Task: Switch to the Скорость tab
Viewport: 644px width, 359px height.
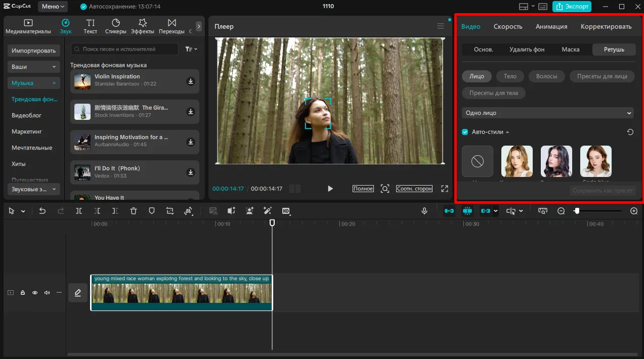Action: pyautogui.click(x=508, y=26)
